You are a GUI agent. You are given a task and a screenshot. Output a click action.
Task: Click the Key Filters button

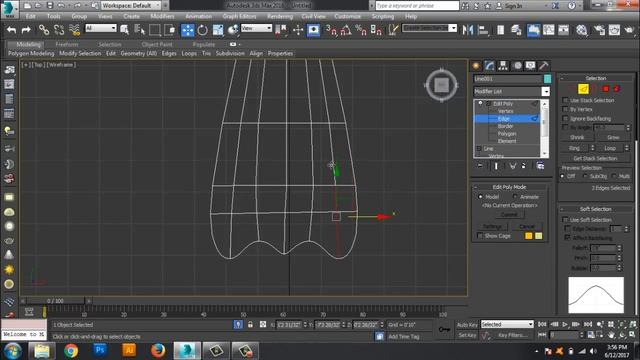point(513,335)
